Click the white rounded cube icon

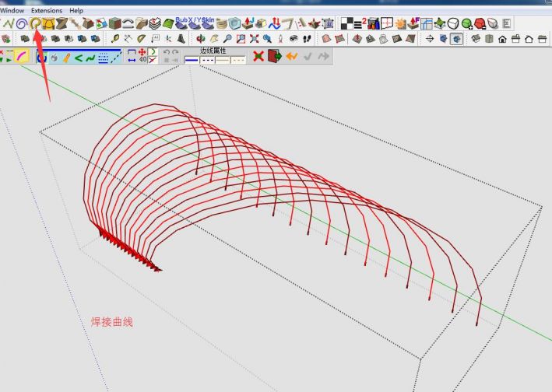coord(453,23)
